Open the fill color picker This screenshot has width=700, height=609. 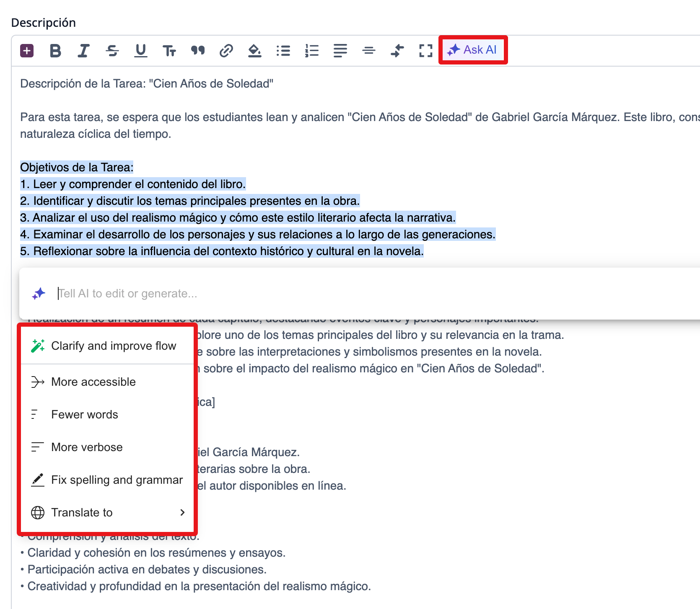coord(254,51)
